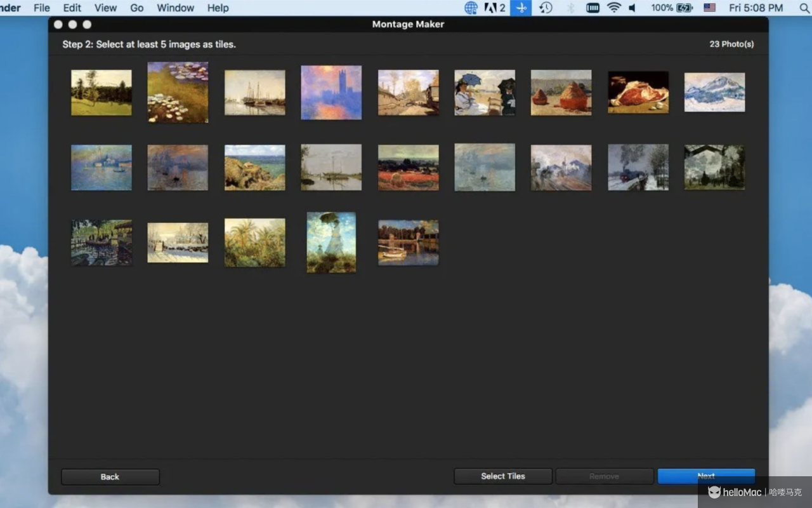Select the pale misty sunrise thumbnail
The height and width of the screenshot is (508, 812).
[485, 168]
